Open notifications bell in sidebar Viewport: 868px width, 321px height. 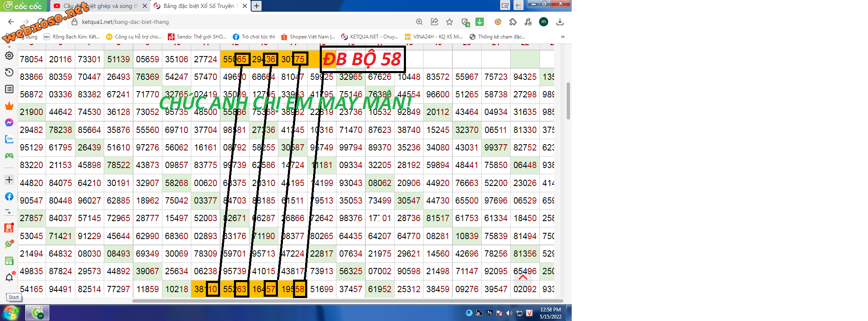point(9,277)
